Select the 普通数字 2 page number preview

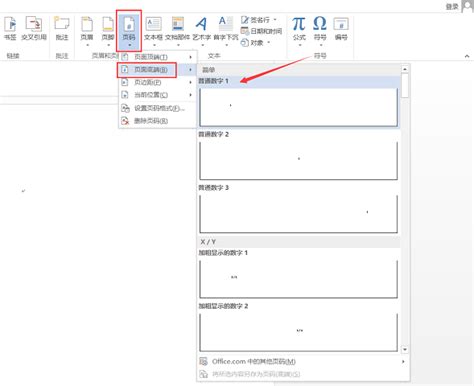tap(299, 161)
